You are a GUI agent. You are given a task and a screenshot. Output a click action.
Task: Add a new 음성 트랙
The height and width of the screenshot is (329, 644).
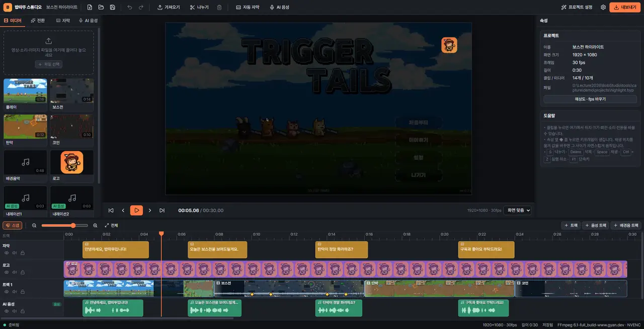(595, 225)
